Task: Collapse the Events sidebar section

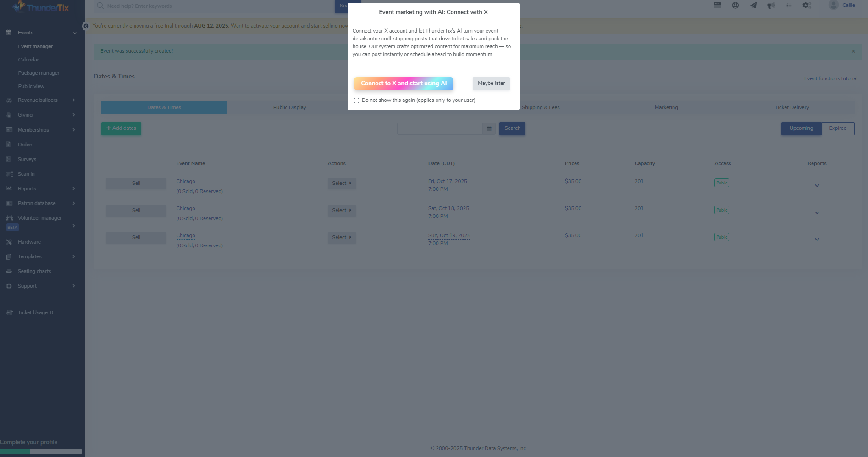Action: pos(74,33)
